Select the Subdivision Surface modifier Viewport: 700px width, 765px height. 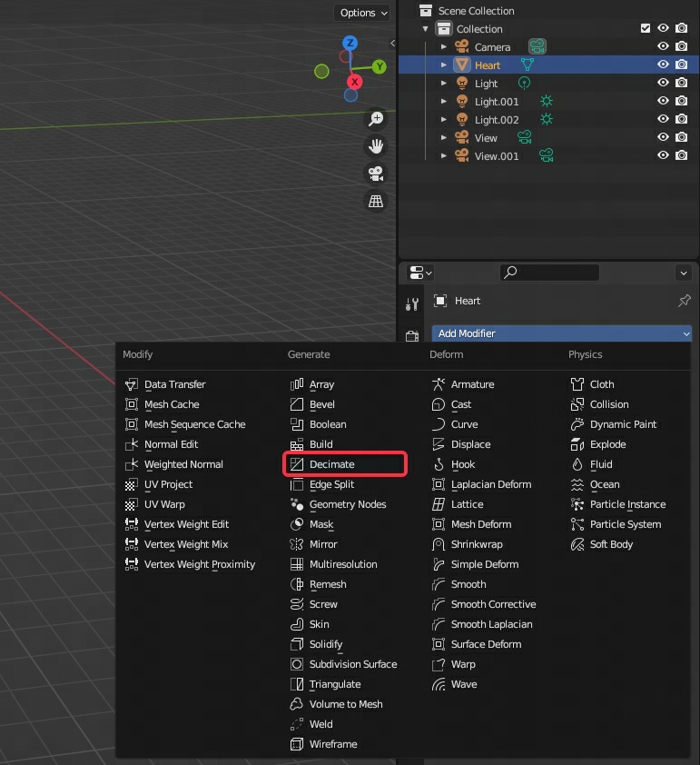click(352, 664)
